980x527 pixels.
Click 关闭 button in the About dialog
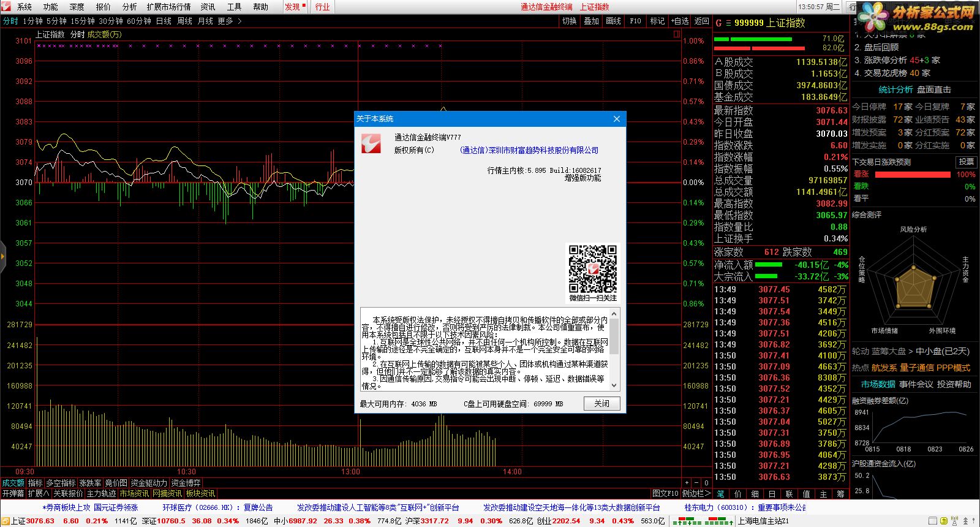(602, 403)
